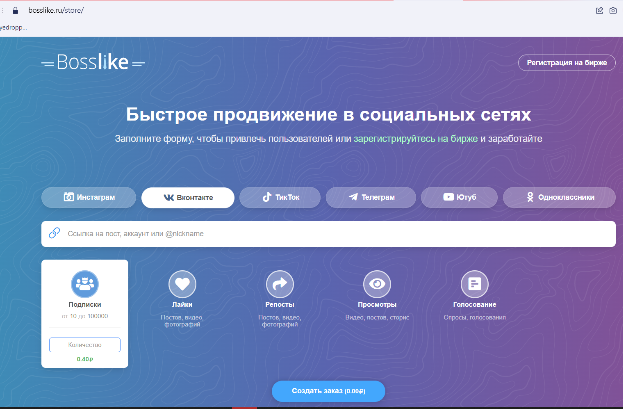This screenshot has height=410, width=624.
Task: Follow the зарегистрируйтесь на бирже link
Action: click(415, 139)
